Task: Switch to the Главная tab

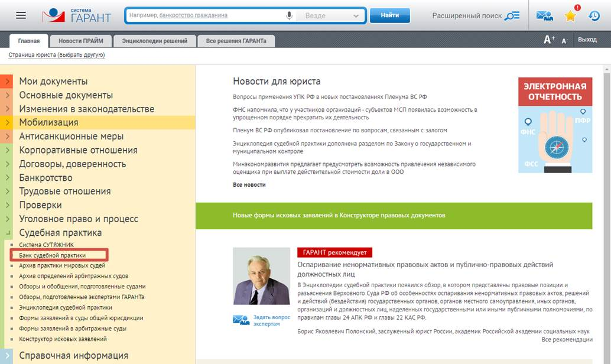Action: click(x=29, y=41)
